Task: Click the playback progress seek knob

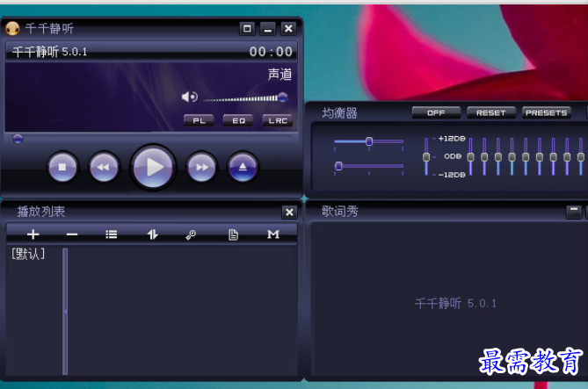Action: 18,139
